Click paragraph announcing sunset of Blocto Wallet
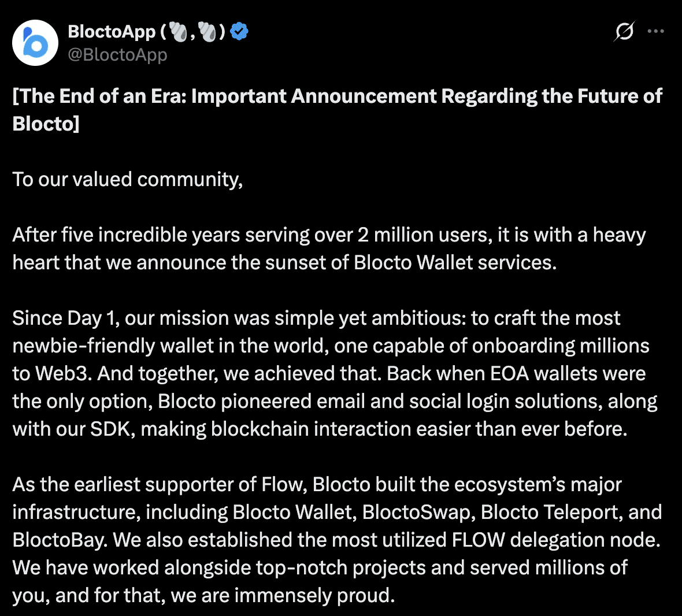682x616 pixels. point(329,249)
